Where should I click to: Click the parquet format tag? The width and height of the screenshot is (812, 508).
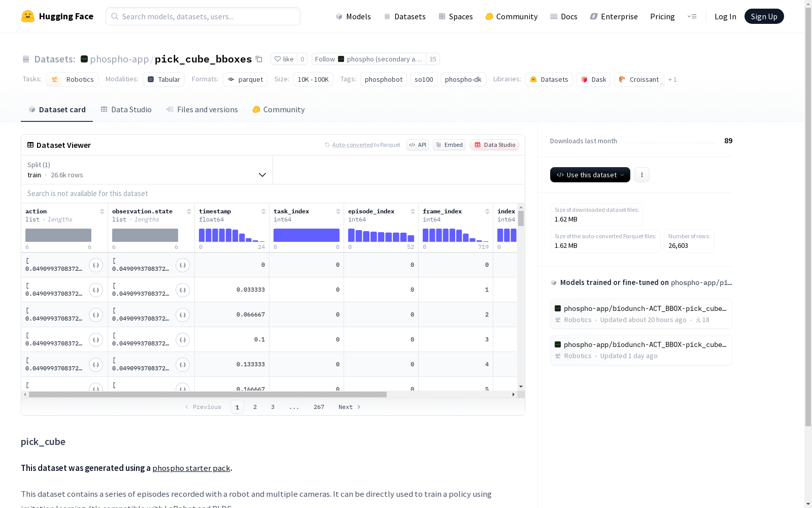(245, 79)
